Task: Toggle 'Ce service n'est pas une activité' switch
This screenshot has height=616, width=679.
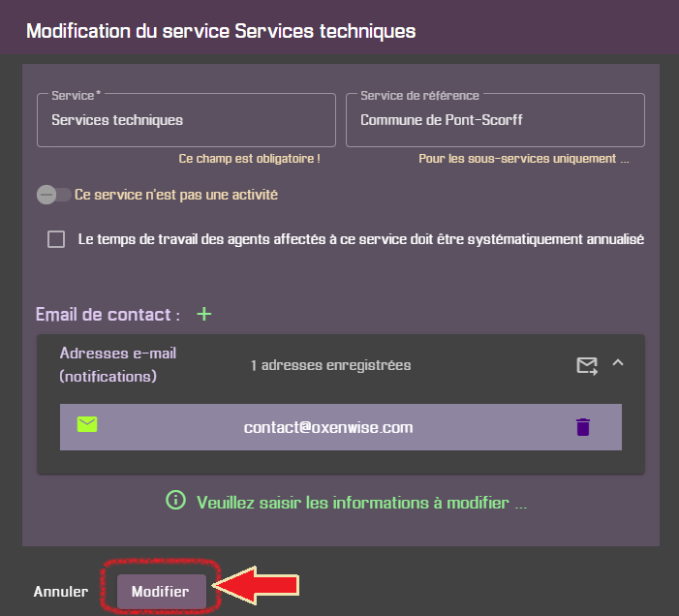Action: click(53, 195)
